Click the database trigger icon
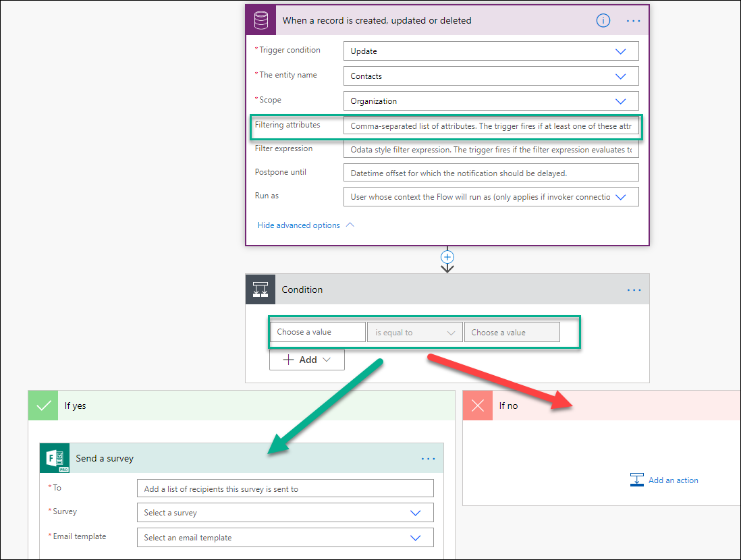The width and height of the screenshot is (741, 560). [x=261, y=21]
